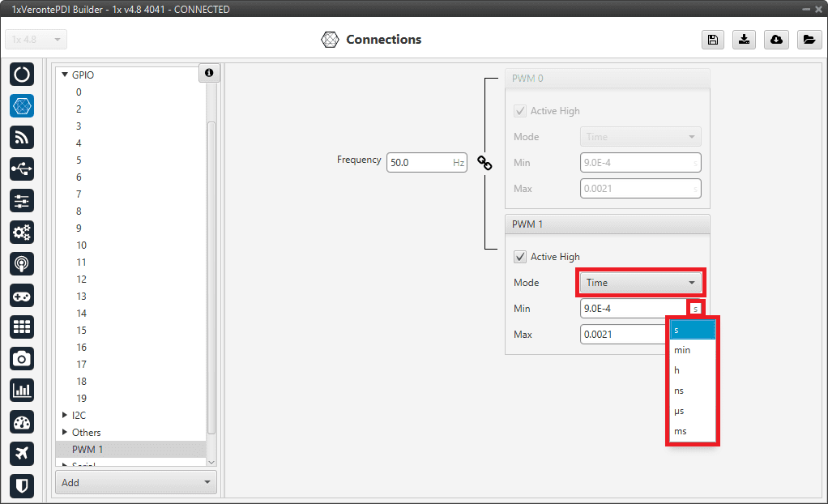Choose µs from the unit list
Viewport: 828px width, 504px height.
[x=680, y=411]
